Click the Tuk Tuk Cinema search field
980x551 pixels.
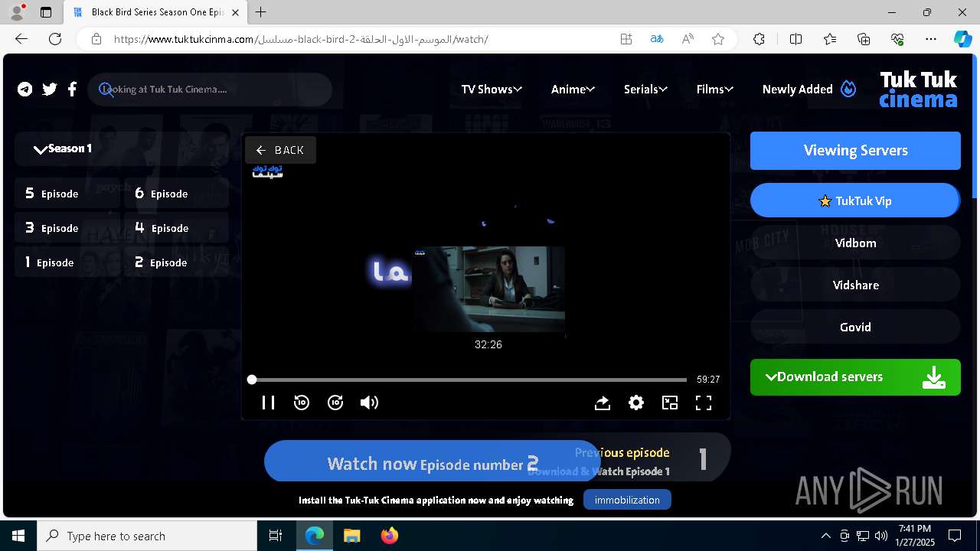pyautogui.click(x=210, y=90)
